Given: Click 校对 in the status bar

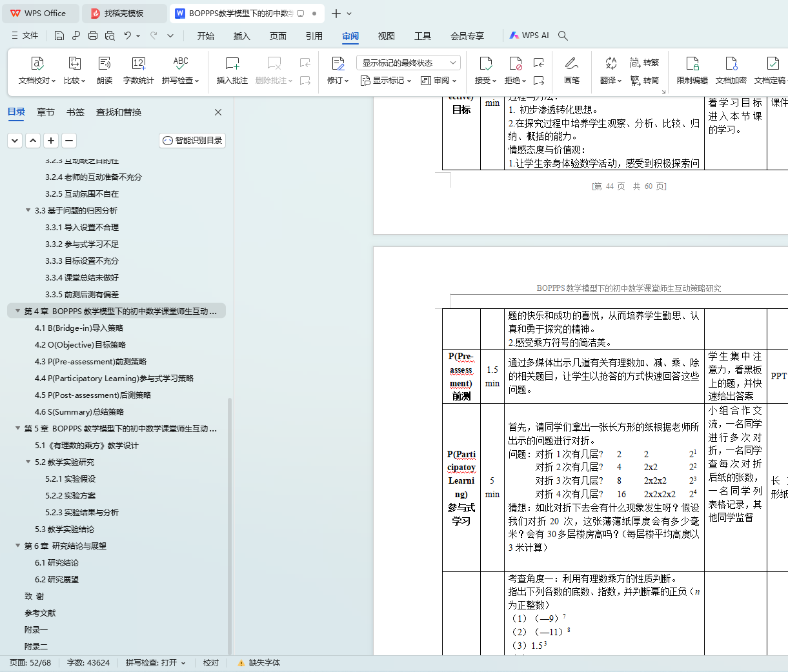Looking at the screenshot, I should (211, 663).
